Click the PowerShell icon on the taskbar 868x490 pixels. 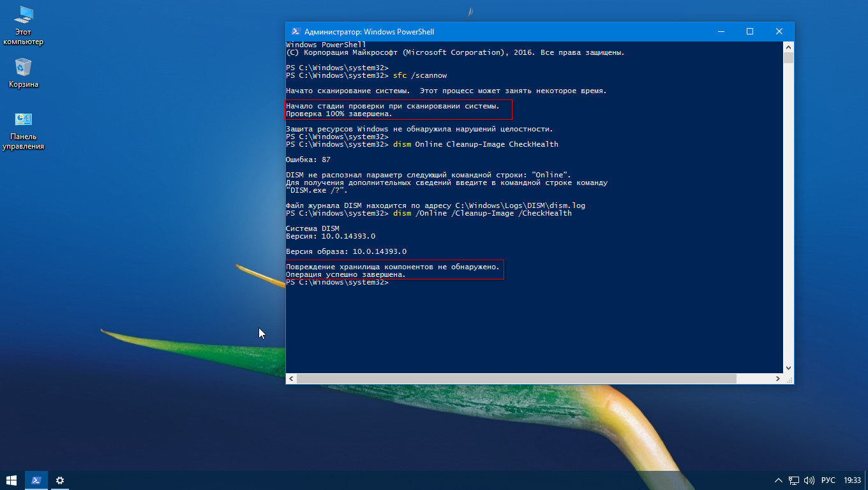click(37, 480)
